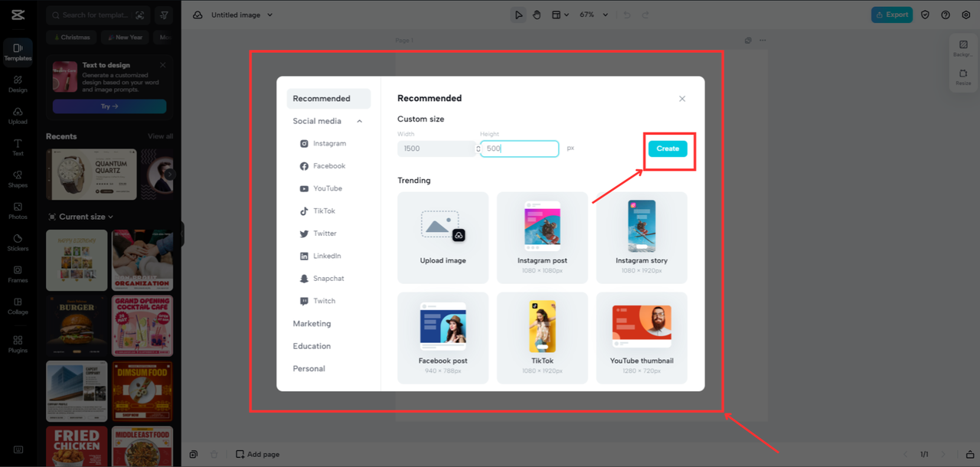Open the layout view dropdown
Viewport: 980px width, 467px height.
[560, 15]
